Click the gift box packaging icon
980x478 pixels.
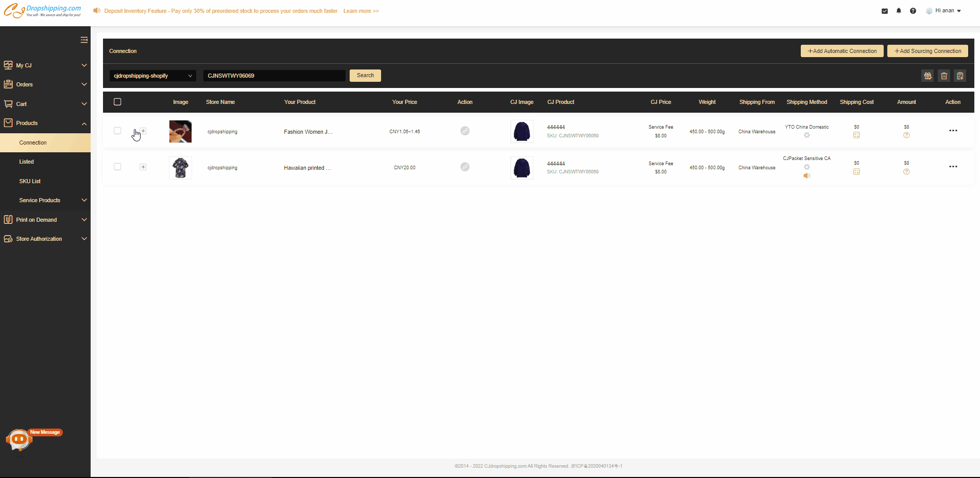(x=927, y=76)
